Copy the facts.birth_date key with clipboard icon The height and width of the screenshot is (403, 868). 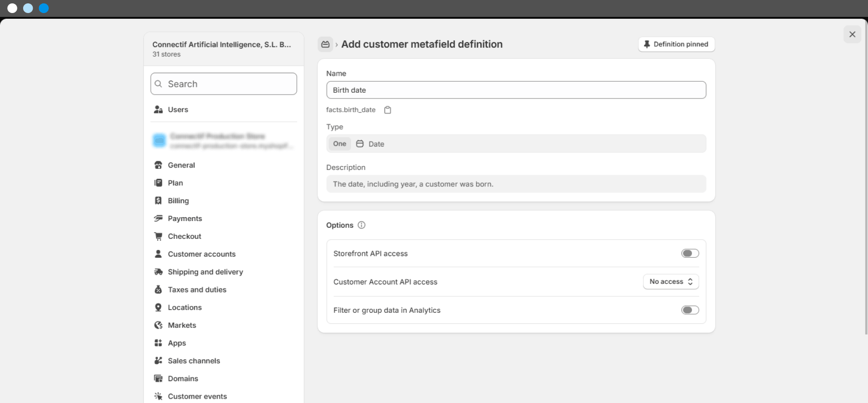(x=388, y=110)
